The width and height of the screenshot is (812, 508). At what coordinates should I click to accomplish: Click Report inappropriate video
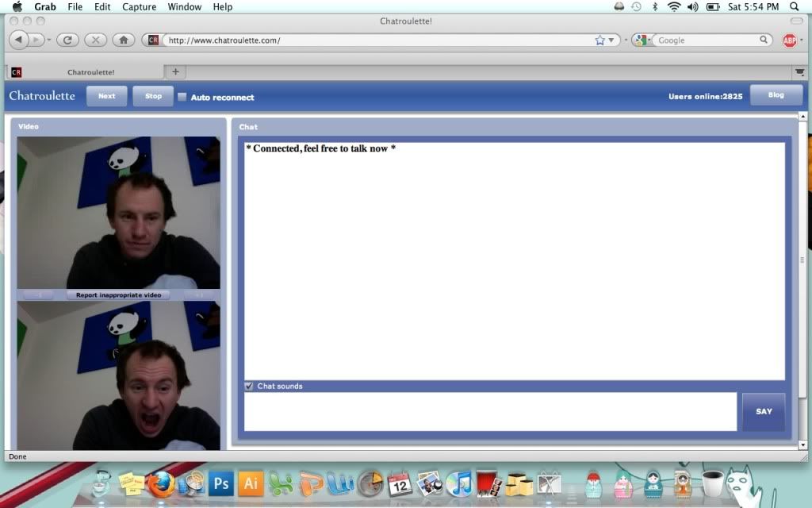click(119, 295)
